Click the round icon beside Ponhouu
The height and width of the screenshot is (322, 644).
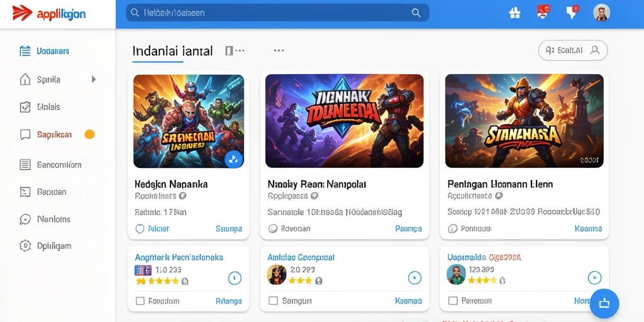click(453, 229)
